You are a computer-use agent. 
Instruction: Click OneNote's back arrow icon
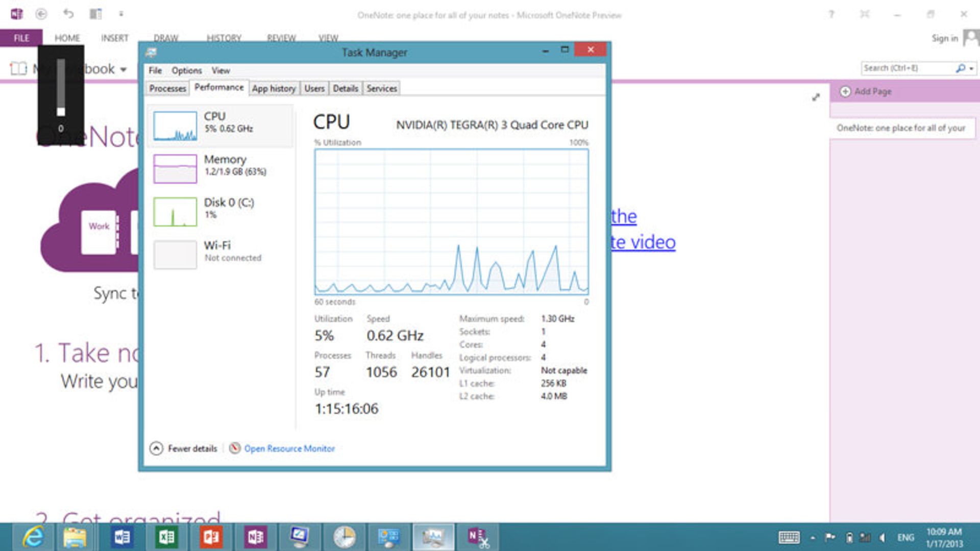41,14
